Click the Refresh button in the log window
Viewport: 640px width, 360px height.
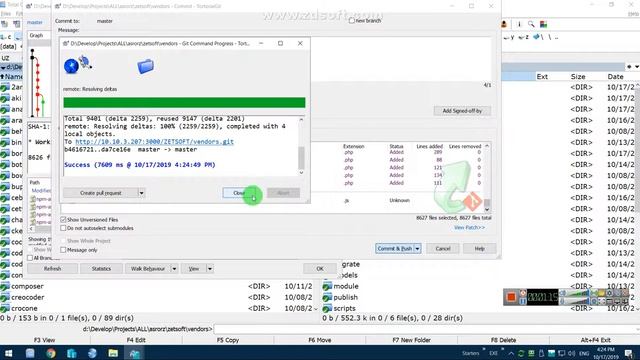(x=52, y=269)
